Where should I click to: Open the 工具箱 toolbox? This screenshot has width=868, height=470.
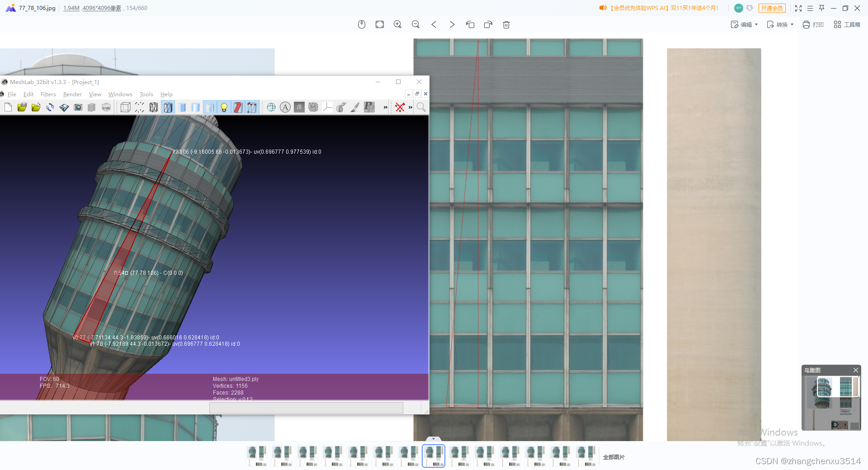pyautogui.click(x=847, y=24)
